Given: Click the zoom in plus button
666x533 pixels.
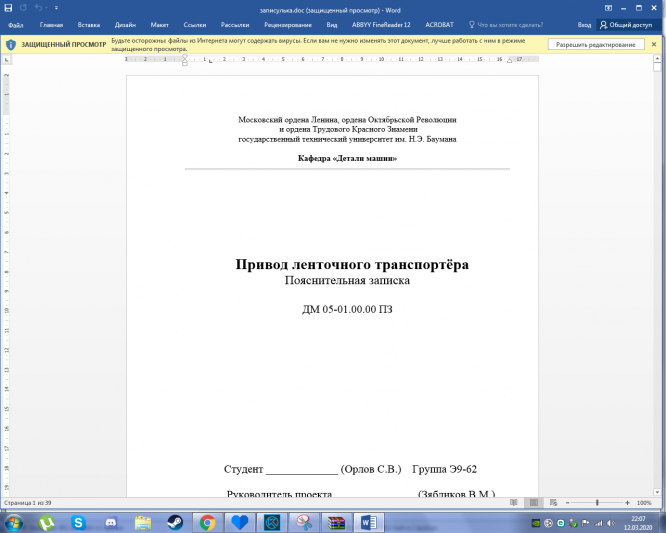Looking at the screenshot, I should pos(627,503).
